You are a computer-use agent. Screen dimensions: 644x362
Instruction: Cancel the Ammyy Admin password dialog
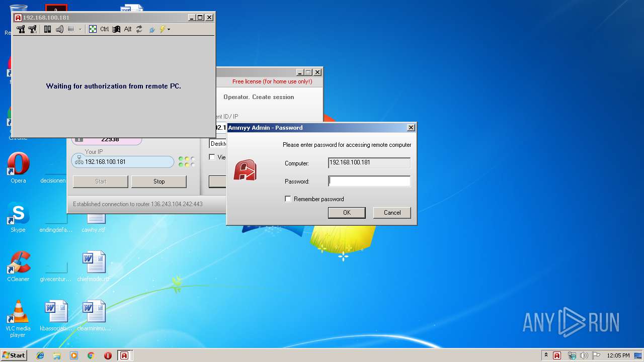coord(392,213)
